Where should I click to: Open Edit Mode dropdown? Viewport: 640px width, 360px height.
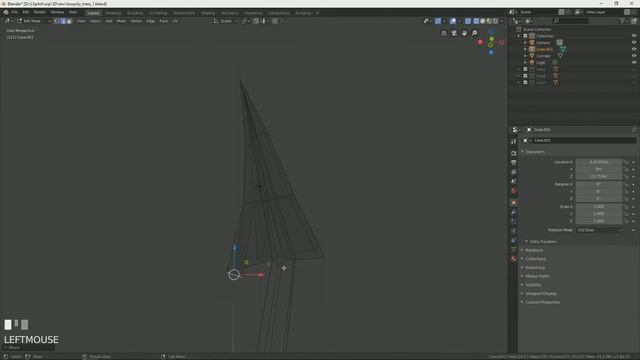[33, 21]
